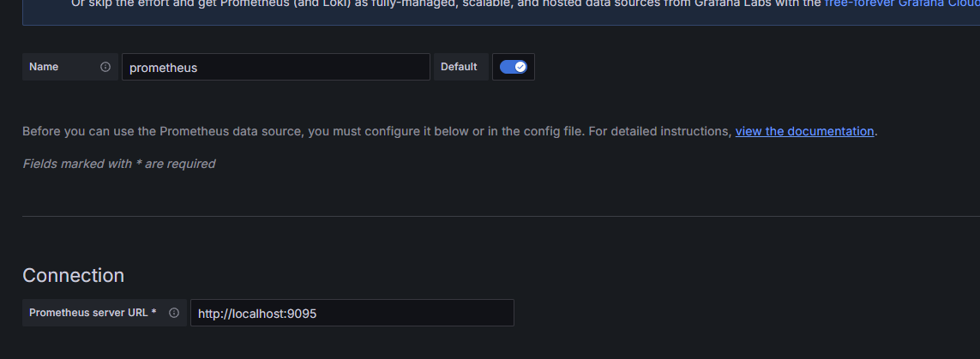Open the "view the documentation" link
Viewport: 980px width, 359px height.
tap(804, 131)
